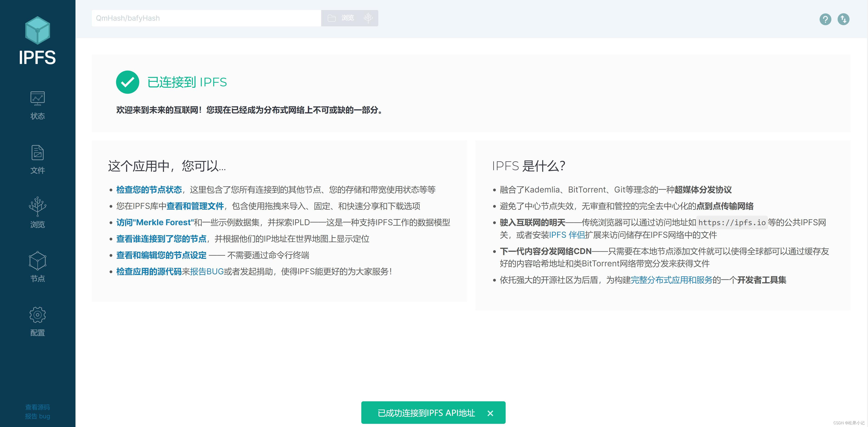Click the up-down arrows icon top right
The image size is (868, 427).
point(843,19)
